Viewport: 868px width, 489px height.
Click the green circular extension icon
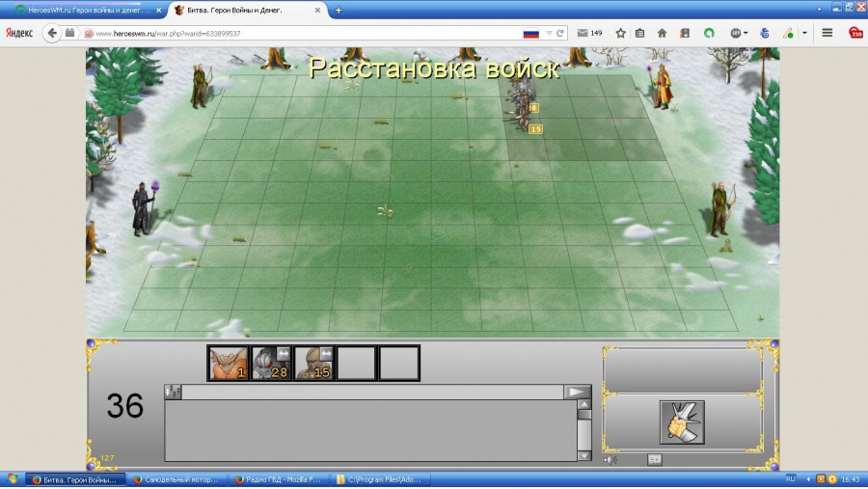(709, 33)
